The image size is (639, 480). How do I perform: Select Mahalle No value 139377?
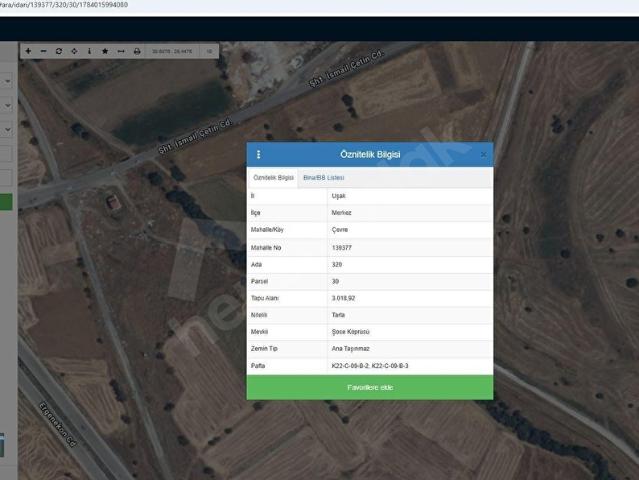(342, 248)
